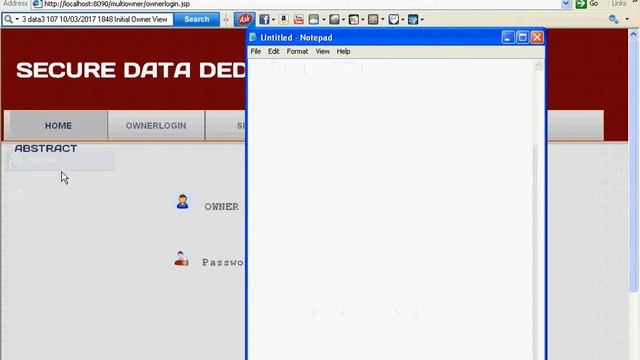The image size is (640, 360).
Task: Click the page icon in address bar
Action: pos(37,4)
